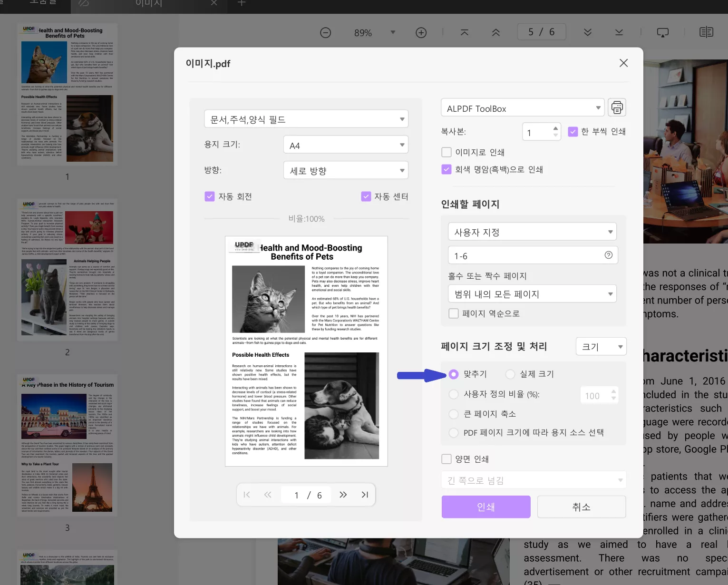Click zoom in plus icon in toolbar
This screenshot has height=585, width=728.
tap(421, 33)
